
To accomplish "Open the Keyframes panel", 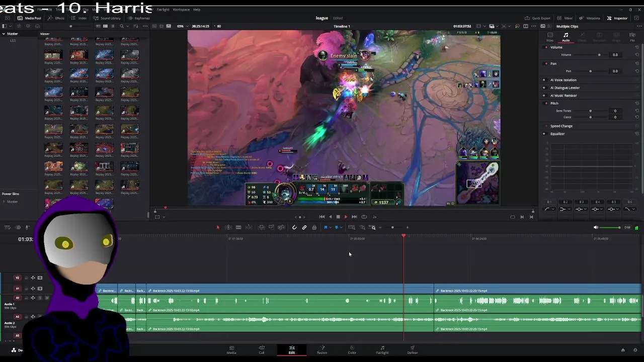I will pyautogui.click(x=139, y=18).
